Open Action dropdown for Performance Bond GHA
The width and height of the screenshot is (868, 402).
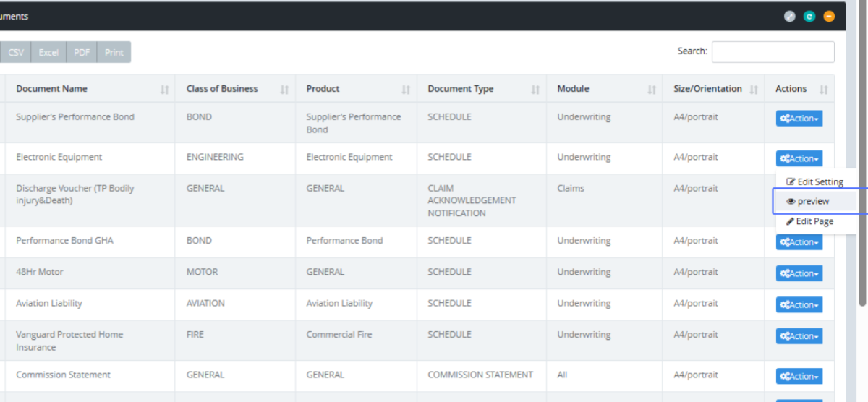tap(799, 242)
